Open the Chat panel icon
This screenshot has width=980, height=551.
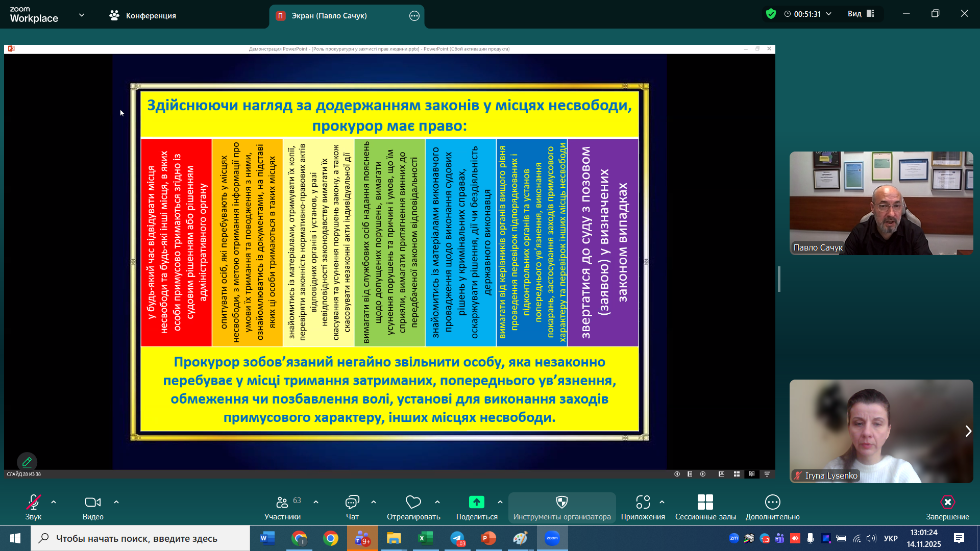(352, 503)
